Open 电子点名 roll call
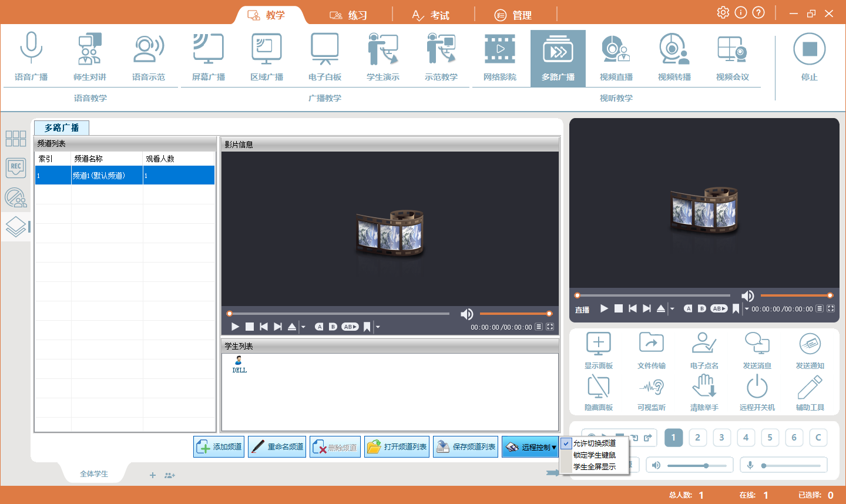Image resolution: width=846 pixels, height=504 pixels. [704, 350]
